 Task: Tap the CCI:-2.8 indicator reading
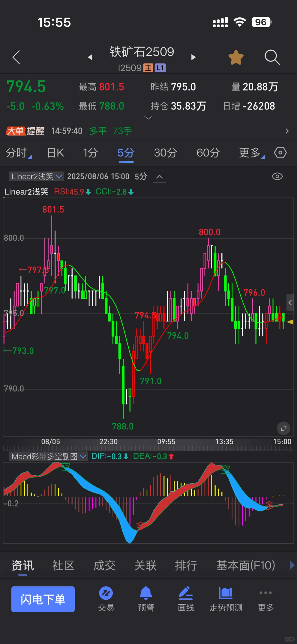click(114, 192)
